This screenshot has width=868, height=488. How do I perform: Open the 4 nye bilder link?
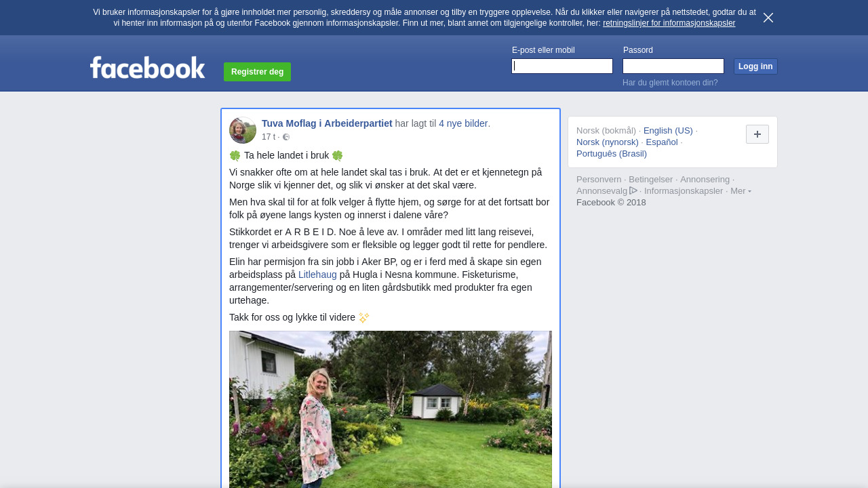coord(463,123)
